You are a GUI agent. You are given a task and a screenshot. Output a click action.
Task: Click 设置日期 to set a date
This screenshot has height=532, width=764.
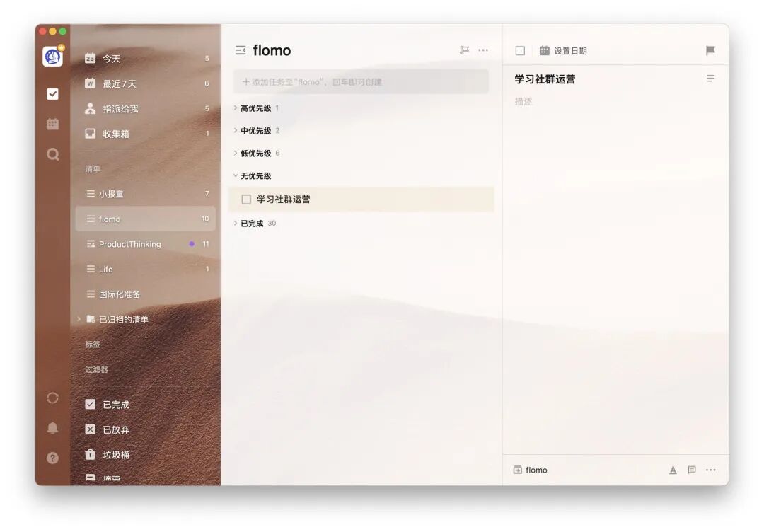point(570,51)
